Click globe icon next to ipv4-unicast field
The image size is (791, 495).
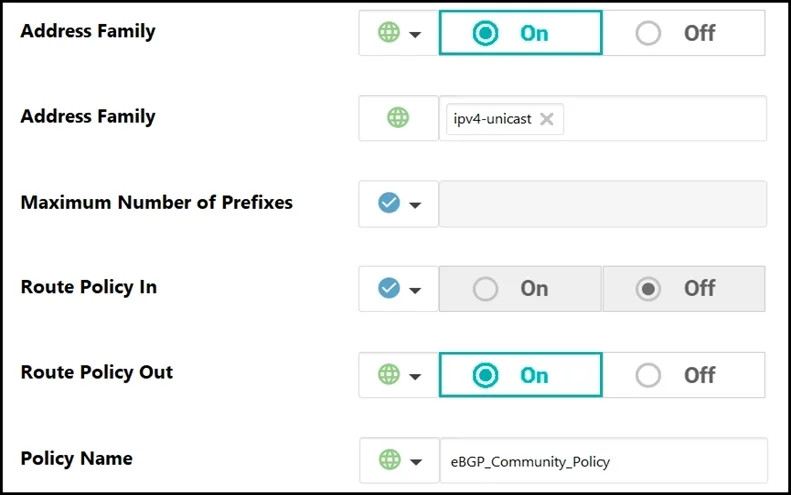pyautogui.click(x=398, y=118)
